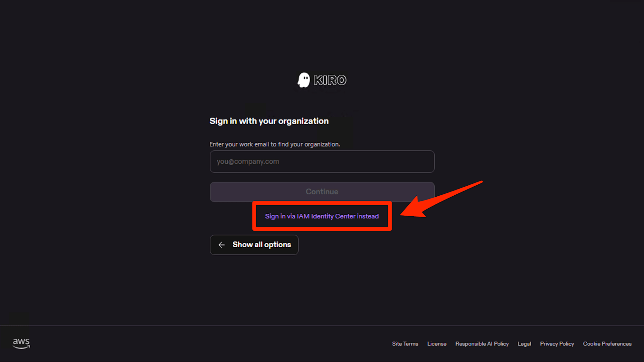Click the back arrow icon in Show all options
The width and height of the screenshot is (644, 362).
(x=222, y=245)
